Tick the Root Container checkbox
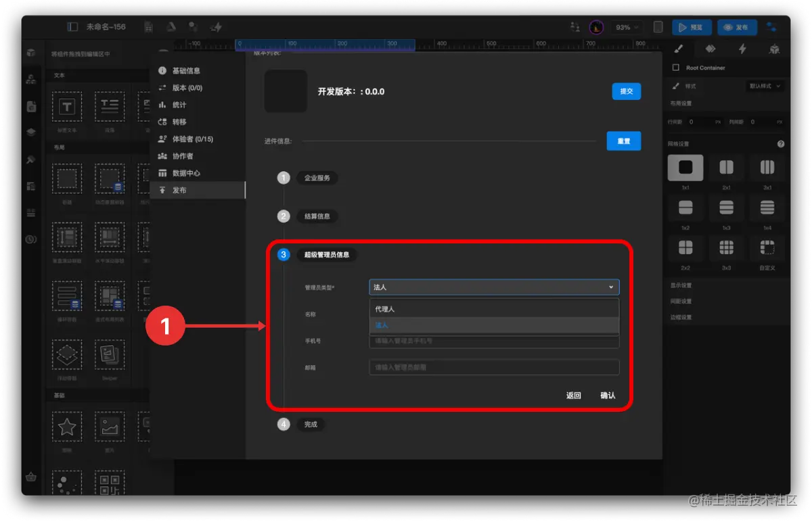812x522 pixels. pyautogui.click(x=675, y=68)
